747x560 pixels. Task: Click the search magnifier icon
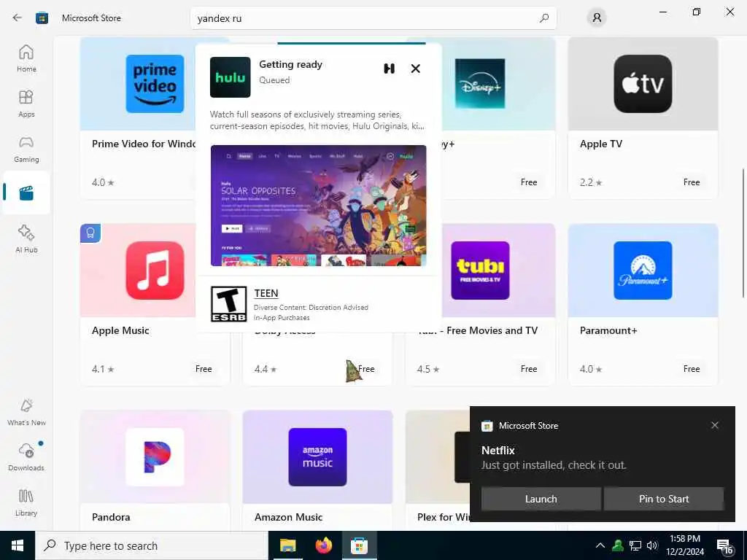[544, 18]
